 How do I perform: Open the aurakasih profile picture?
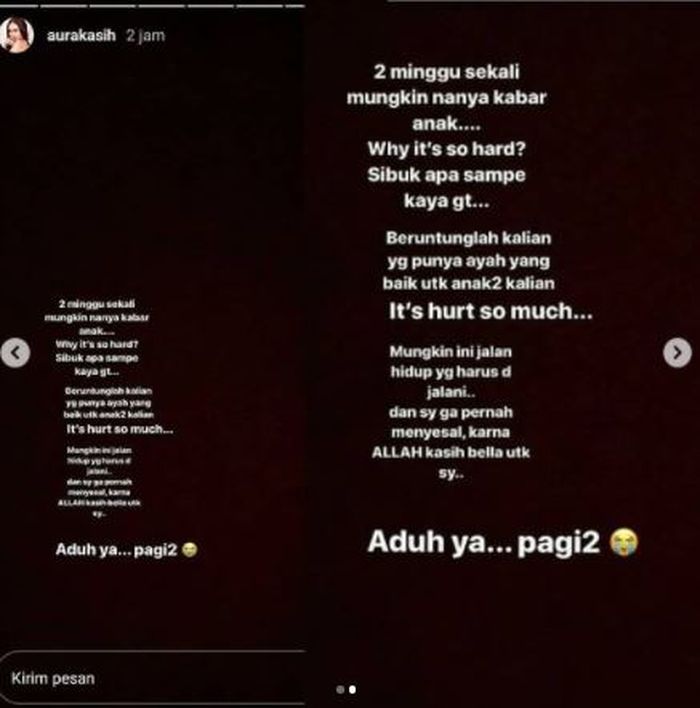click(16, 35)
